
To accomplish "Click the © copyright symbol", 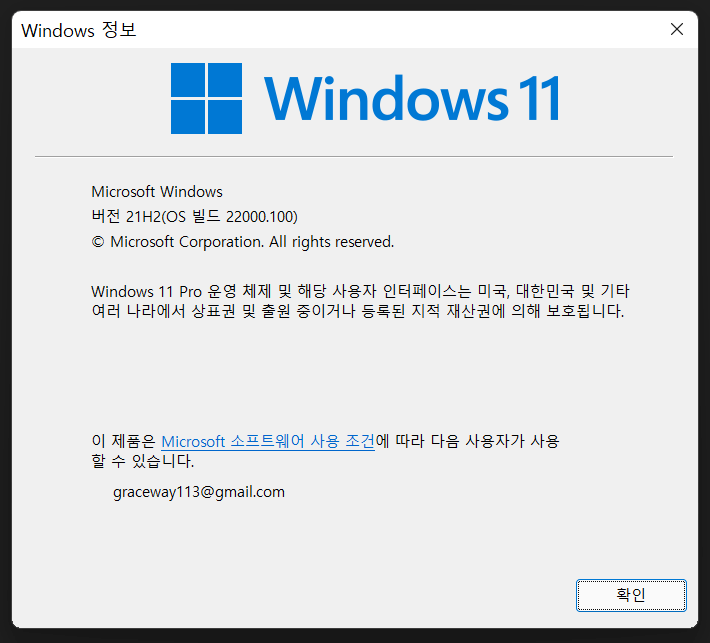I will tap(98, 242).
